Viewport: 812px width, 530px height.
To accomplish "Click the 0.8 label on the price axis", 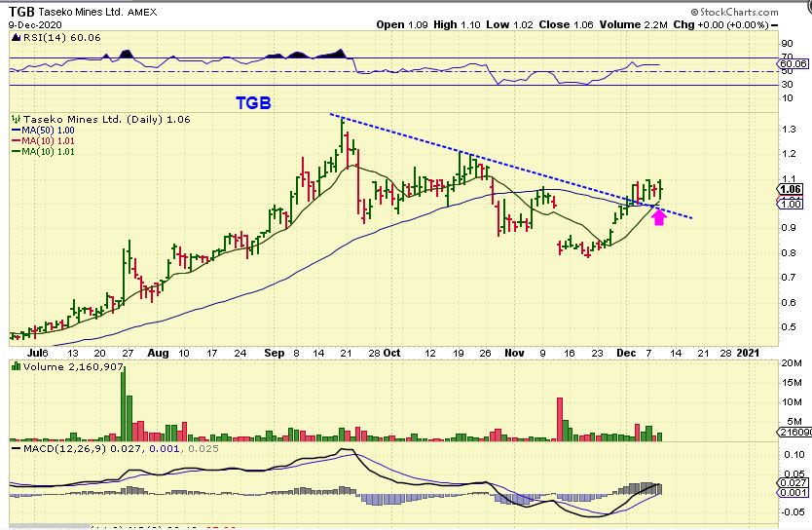I will pyautogui.click(x=789, y=253).
